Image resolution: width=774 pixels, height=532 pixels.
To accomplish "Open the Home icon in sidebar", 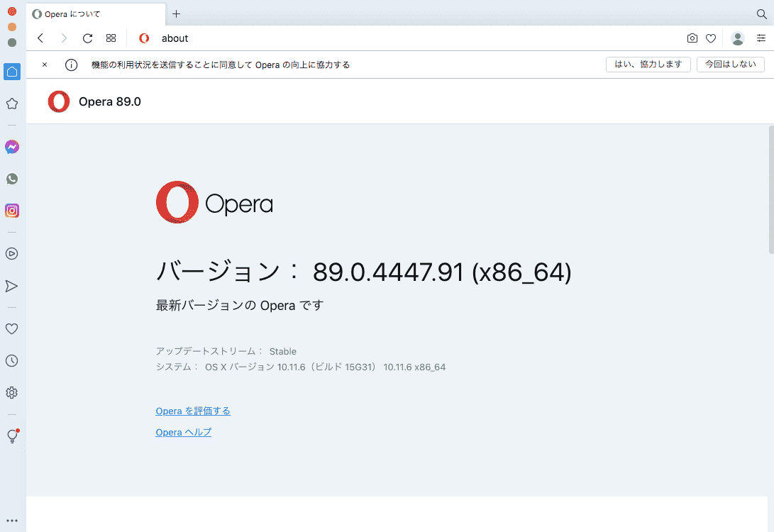I will (x=12, y=72).
